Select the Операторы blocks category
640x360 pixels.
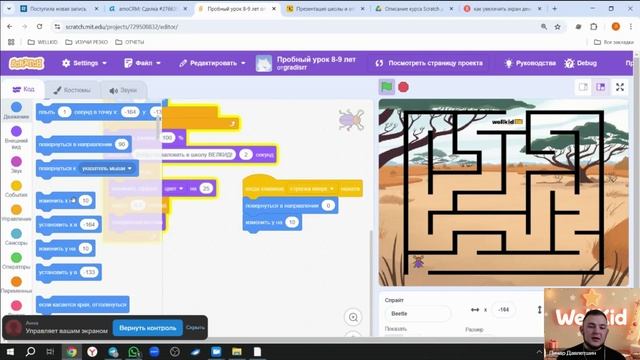coord(16,261)
